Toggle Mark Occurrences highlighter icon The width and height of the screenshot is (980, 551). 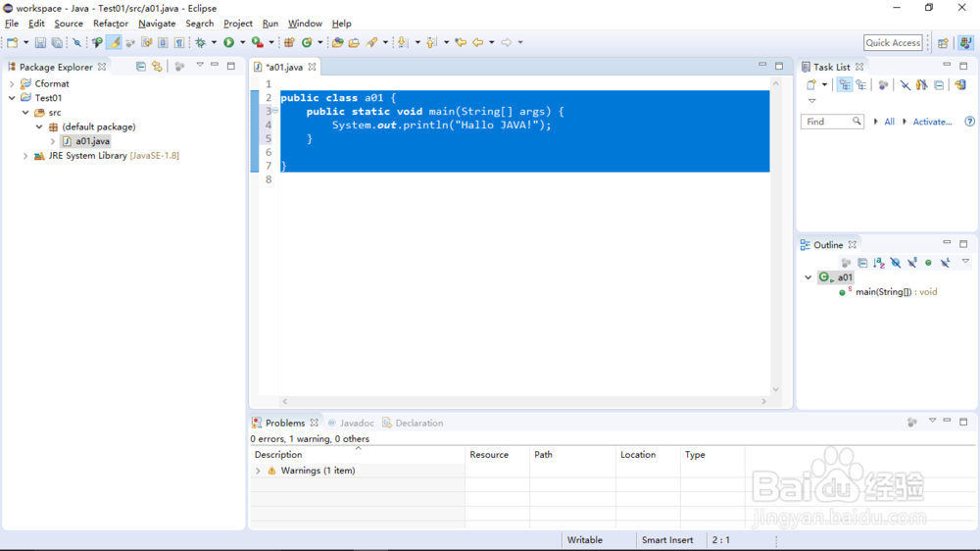pyautogui.click(x=114, y=42)
